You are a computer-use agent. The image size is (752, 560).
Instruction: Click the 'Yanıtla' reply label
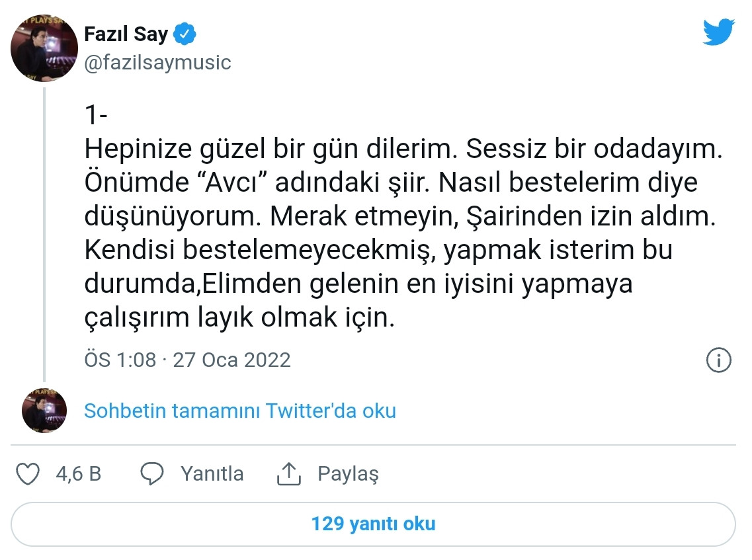click(x=212, y=473)
